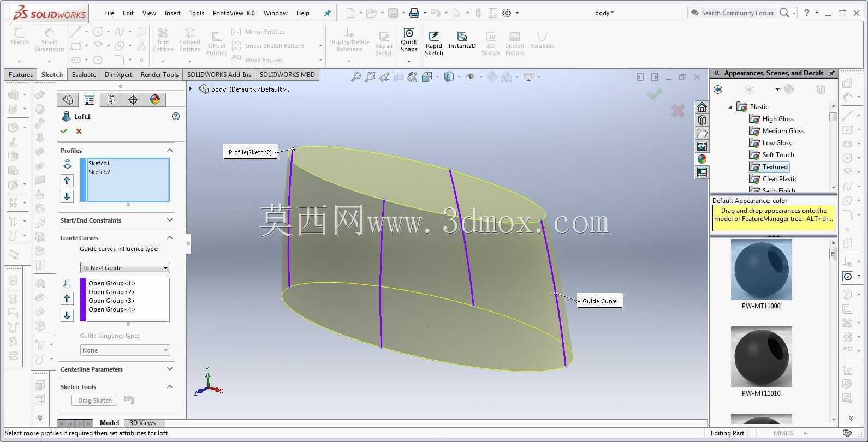The width and height of the screenshot is (868, 442).
Task: Open File Explorer task pane tab
Action: click(x=702, y=133)
